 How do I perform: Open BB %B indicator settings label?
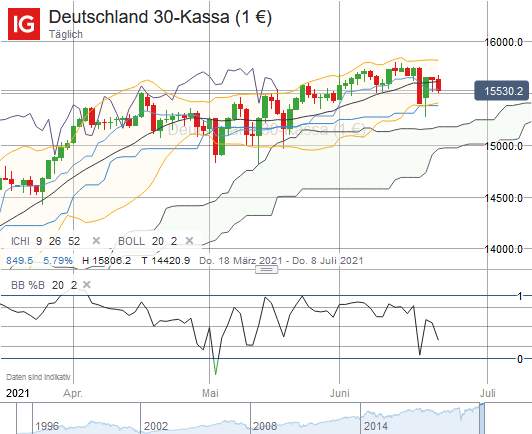point(44,285)
